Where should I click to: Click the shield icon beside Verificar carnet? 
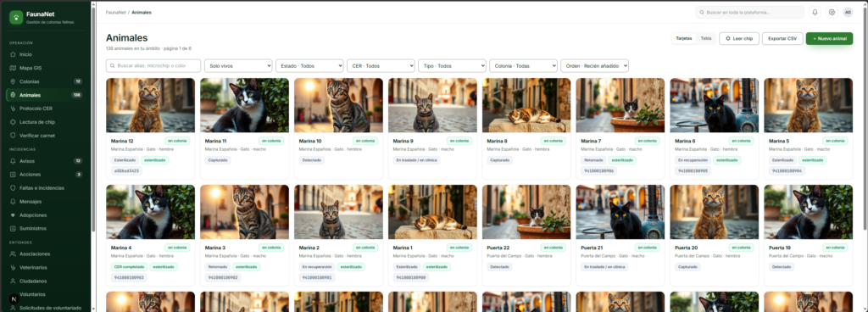pos(14,135)
